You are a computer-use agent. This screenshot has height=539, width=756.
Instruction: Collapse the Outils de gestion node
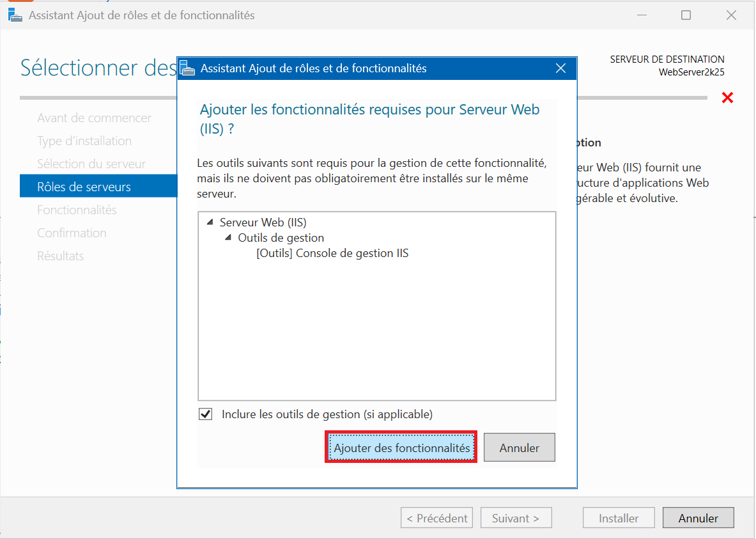tap(228, 238)
